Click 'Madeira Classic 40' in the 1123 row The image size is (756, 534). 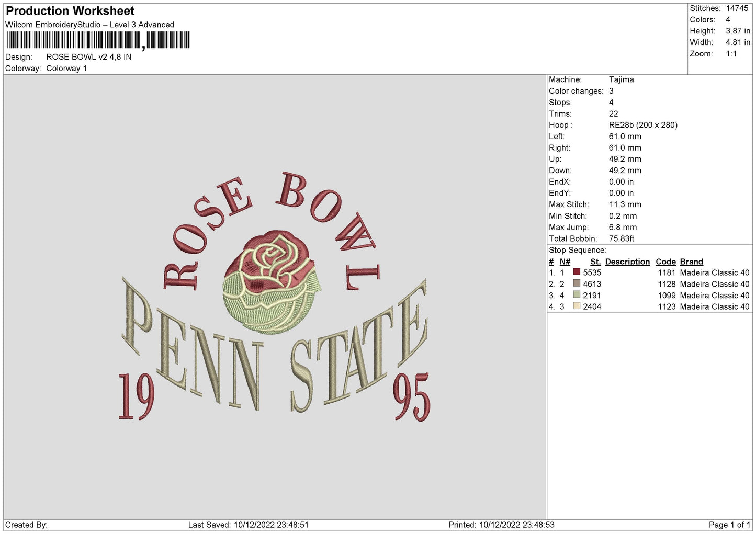[715, 307]
